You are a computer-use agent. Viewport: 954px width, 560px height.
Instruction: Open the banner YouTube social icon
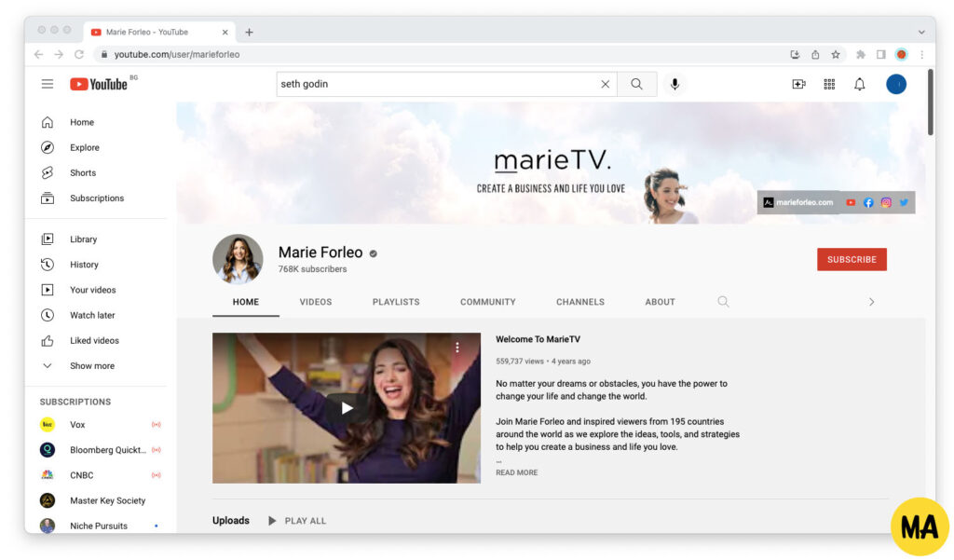pos(851,203)
